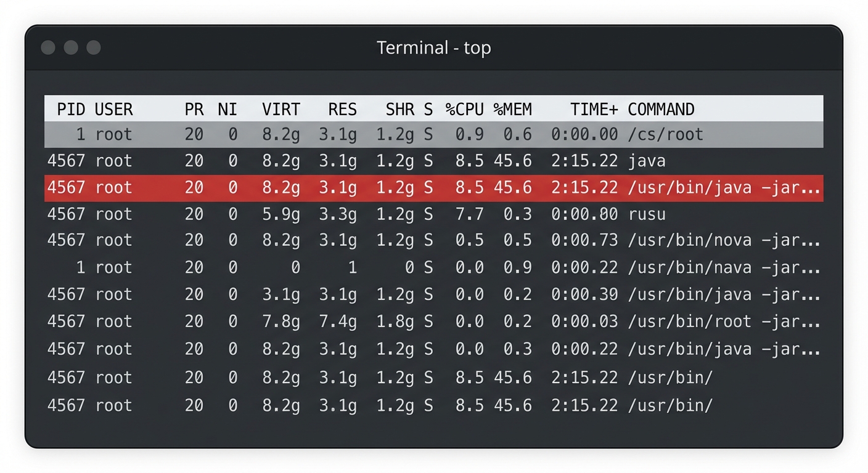Viewport: 868px width, 473px height.
Task: Click the RES column header
Action: coord(342,110)
